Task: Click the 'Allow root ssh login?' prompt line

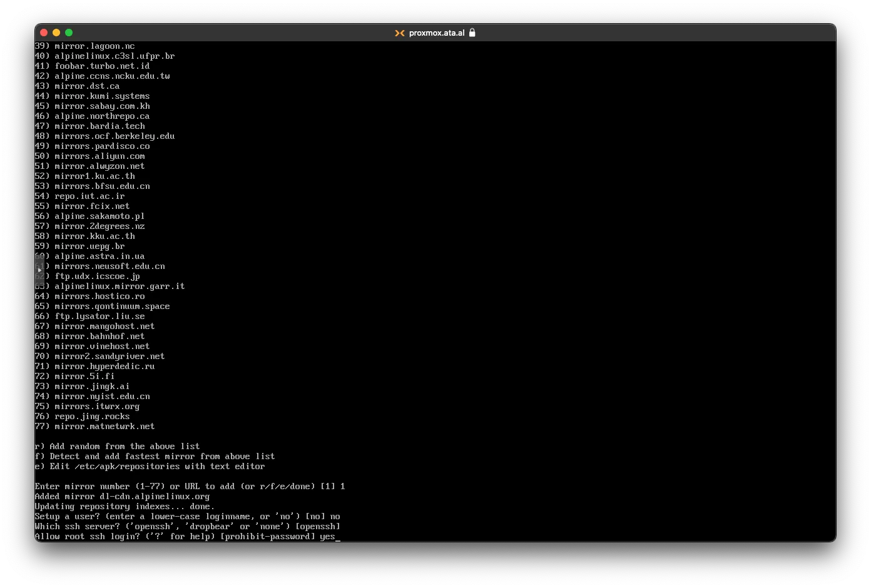Action: click(188, 537)
